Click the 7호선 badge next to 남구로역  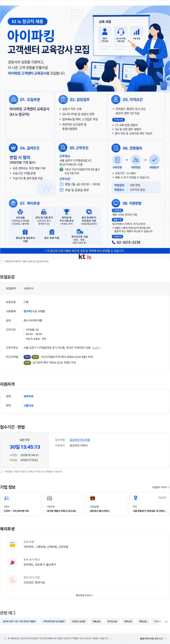(x=27, y=363)
